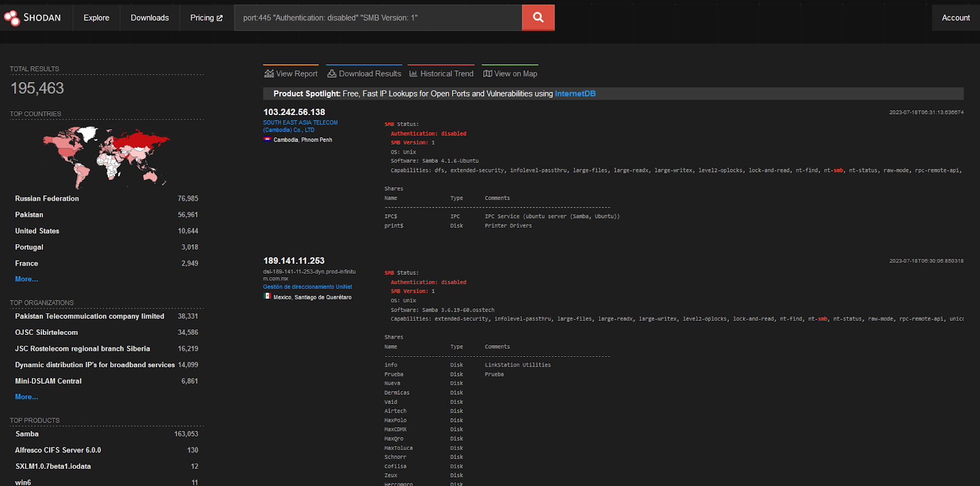Click the Prueba share row

(x=444, y=374)
